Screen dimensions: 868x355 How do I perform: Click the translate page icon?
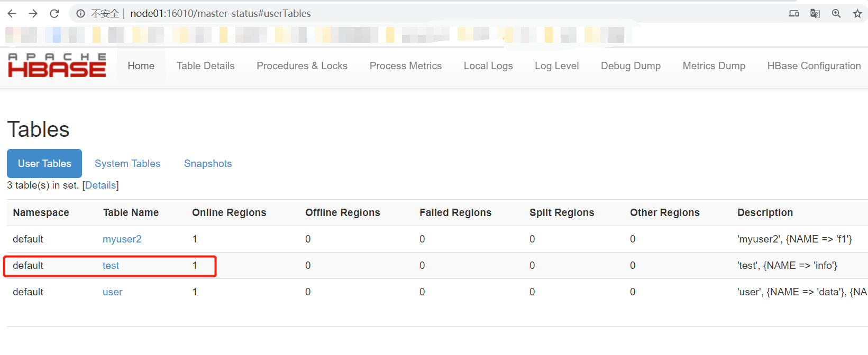(815, 13)
